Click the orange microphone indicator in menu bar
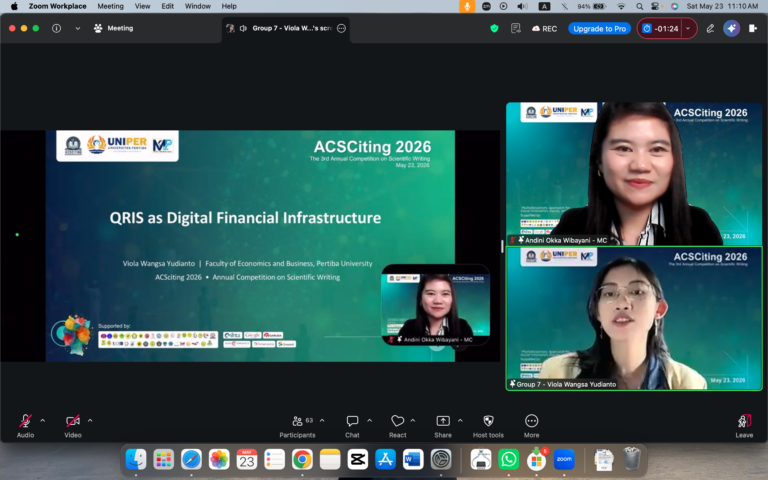Image resolution: width=768 pixels, height=480 pixels. (x=467, y=6)
